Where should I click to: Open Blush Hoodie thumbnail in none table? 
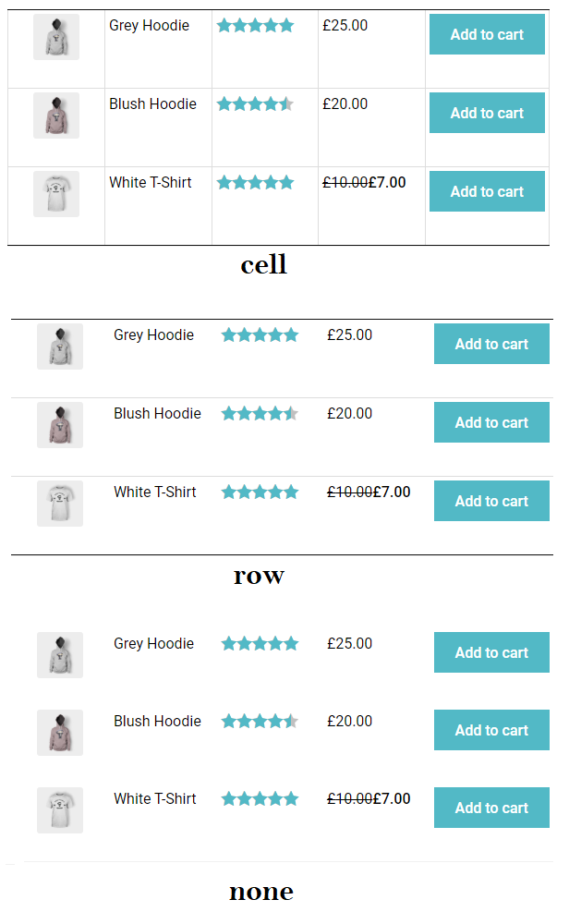point(60,733)
